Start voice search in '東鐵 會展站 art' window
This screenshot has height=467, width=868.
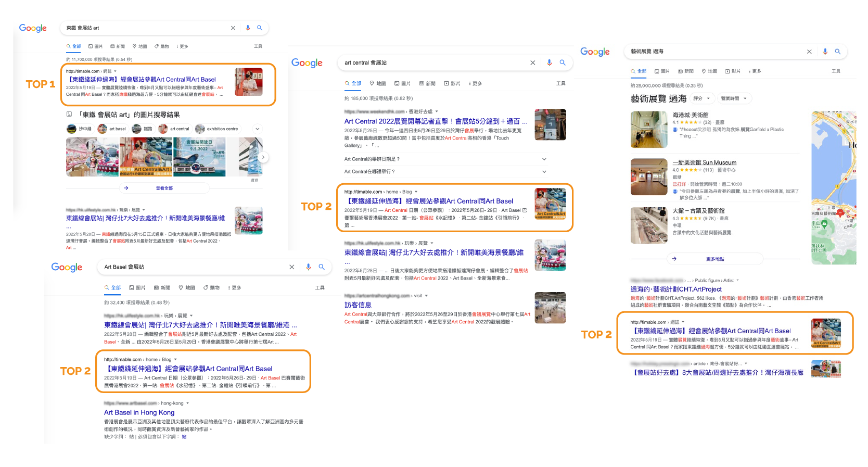248,28
